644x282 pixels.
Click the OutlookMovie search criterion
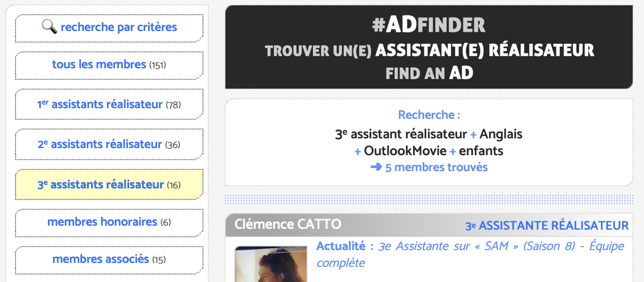[405, 151]
